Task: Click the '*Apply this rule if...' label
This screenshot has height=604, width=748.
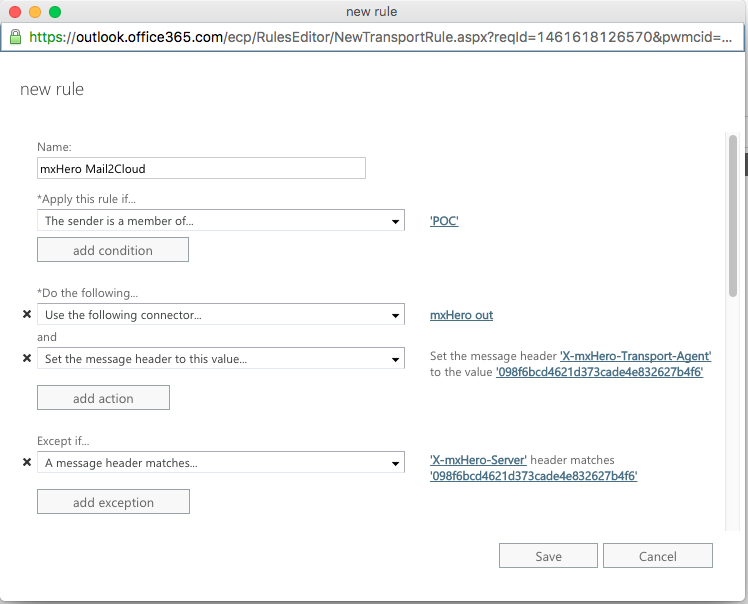Action: click(x=86, y=199)
